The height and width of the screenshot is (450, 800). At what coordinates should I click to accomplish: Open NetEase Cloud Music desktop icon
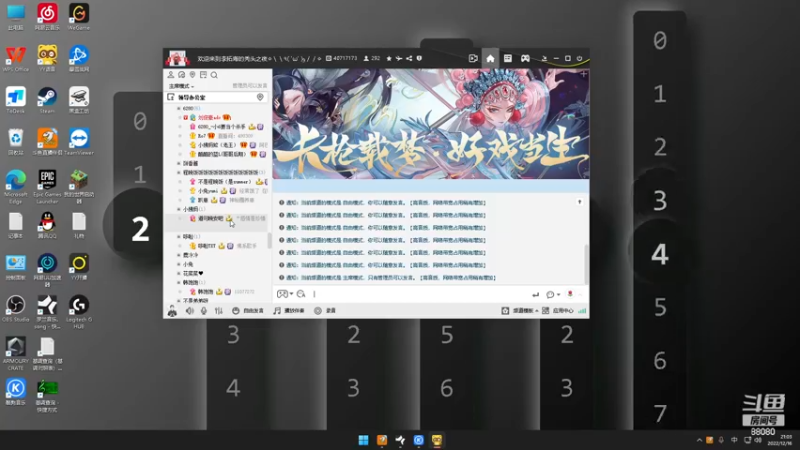coord(47,17)
